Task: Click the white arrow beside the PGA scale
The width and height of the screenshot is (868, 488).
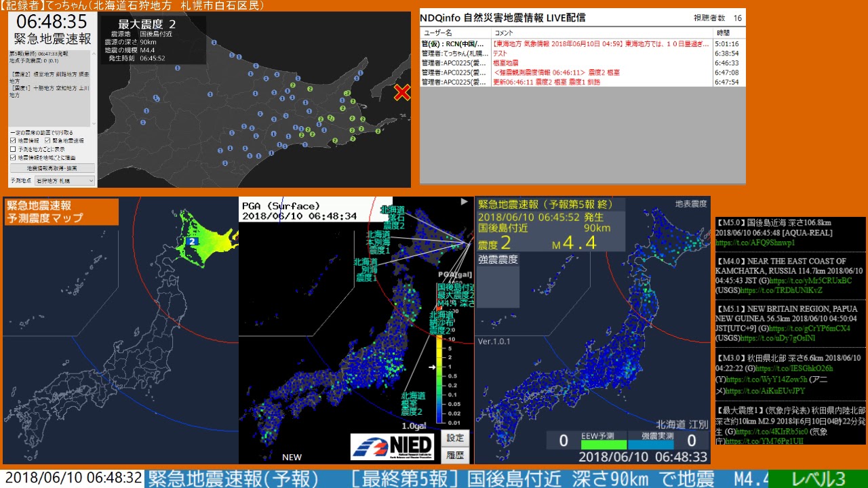Action: coord(431,367)
